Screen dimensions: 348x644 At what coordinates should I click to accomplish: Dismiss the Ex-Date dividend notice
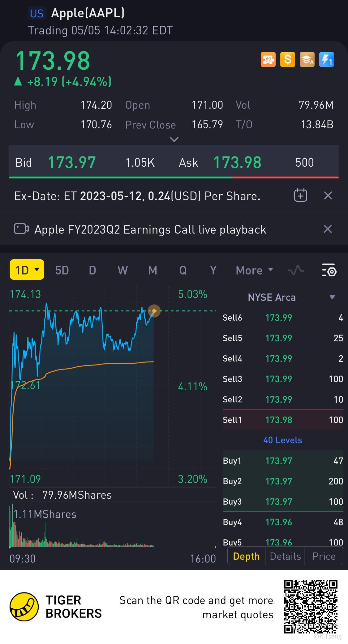[328, 195]
